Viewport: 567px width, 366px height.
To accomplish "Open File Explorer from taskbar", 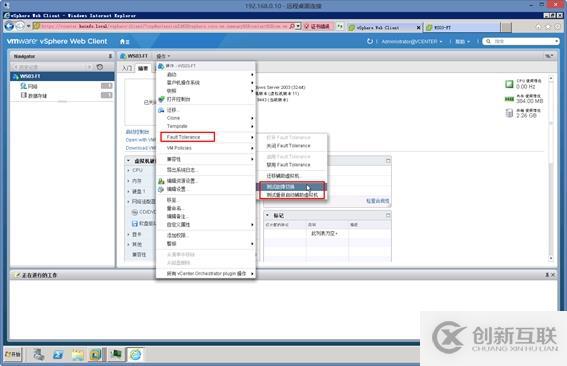I will coord(77,355).
